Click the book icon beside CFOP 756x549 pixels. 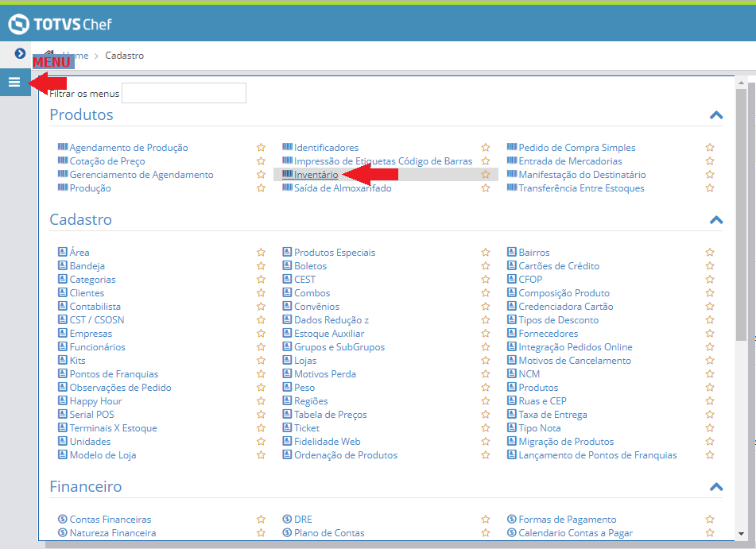pyautogui.click(x=512, y=279)
